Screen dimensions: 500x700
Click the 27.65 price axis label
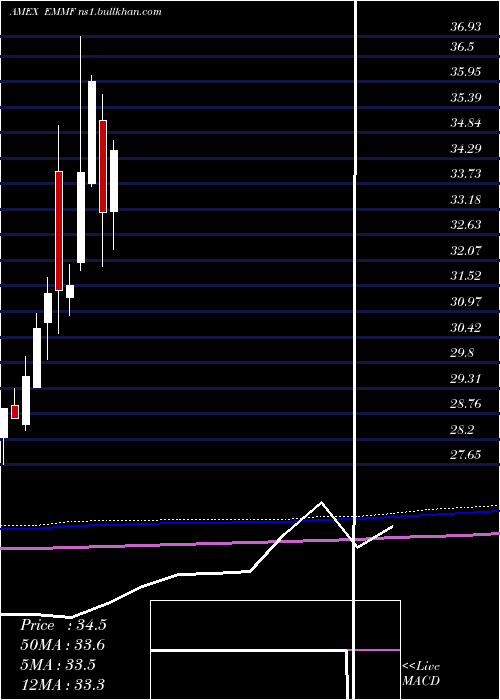pos(466,455)
